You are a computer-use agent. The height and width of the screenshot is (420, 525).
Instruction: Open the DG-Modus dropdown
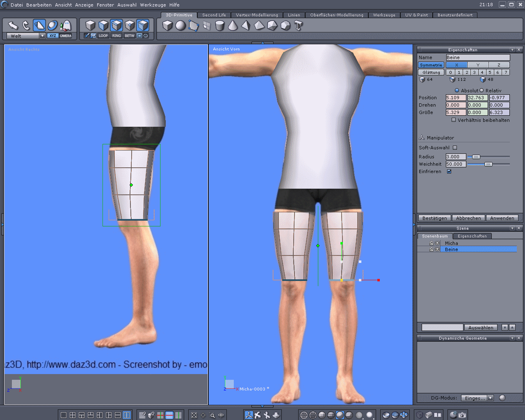coord(490,398)
